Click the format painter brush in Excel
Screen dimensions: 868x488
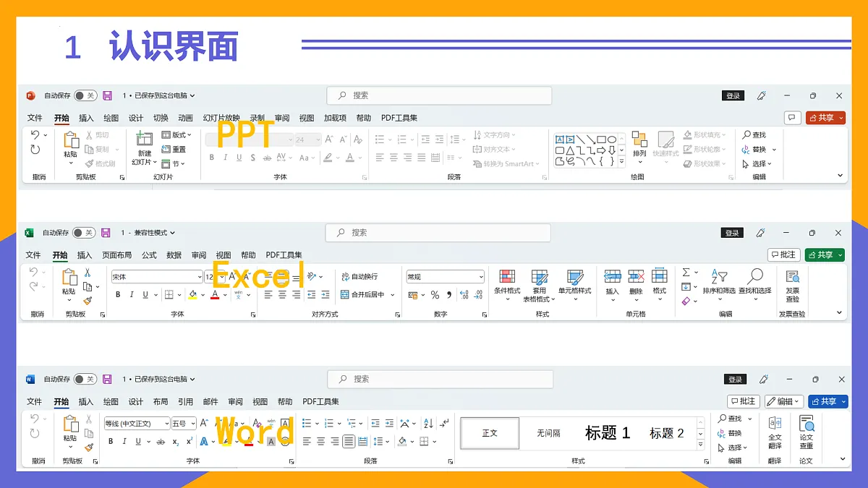(x=87, y=300)
